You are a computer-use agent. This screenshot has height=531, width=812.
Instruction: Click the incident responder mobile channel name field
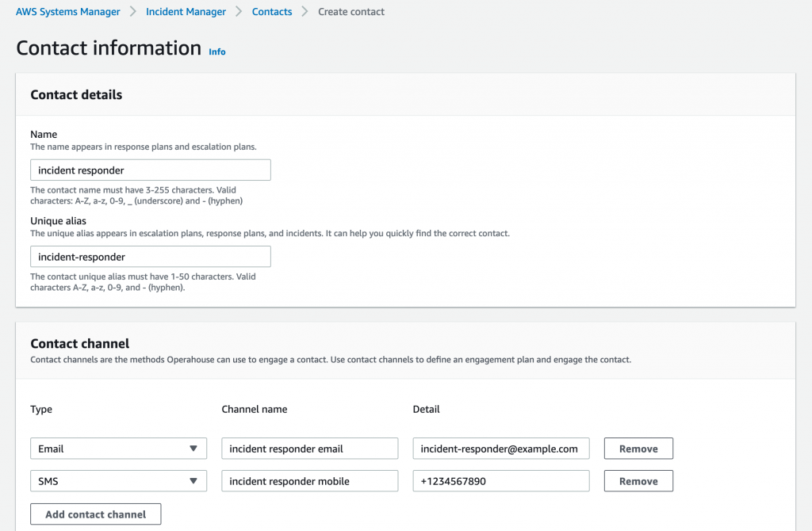[309, 480]
